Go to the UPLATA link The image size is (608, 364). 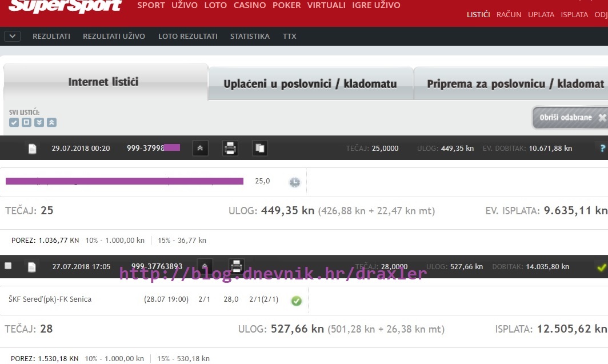541,15
